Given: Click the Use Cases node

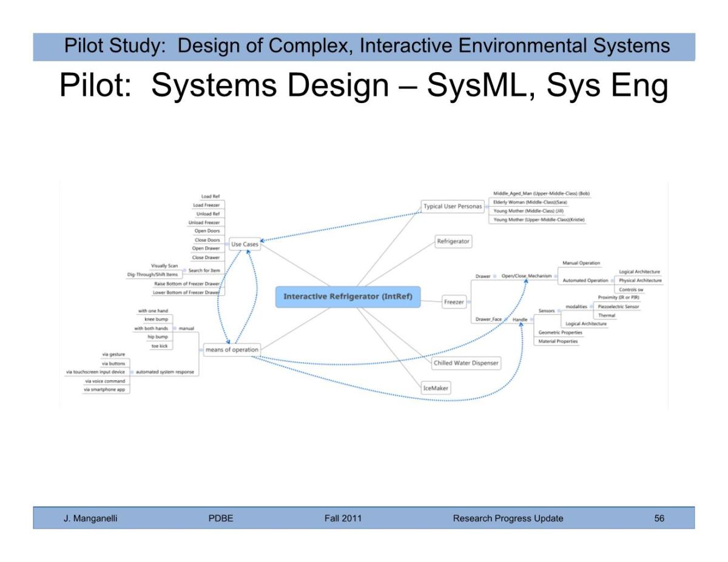Looking at the screenshot, I should pos(244,245).
